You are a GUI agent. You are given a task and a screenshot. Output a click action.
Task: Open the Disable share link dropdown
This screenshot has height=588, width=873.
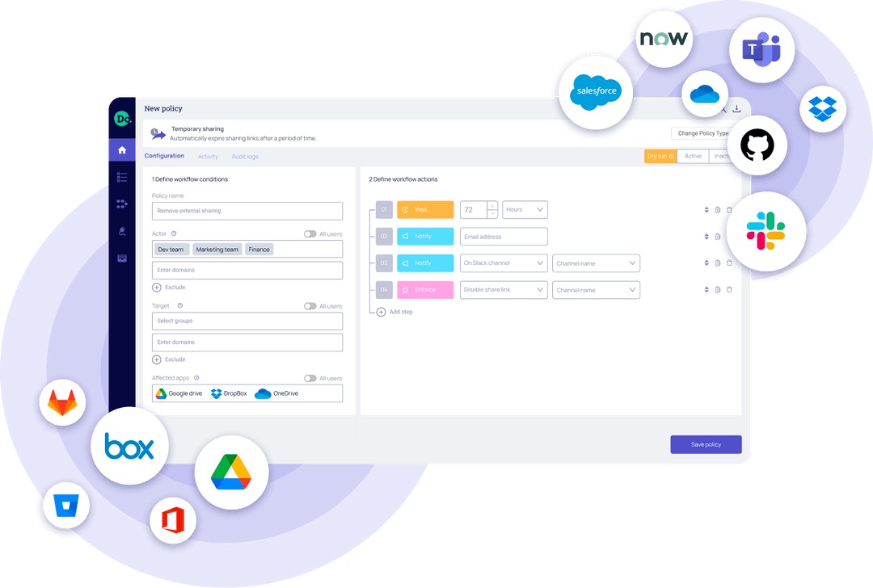pos(504,290)
